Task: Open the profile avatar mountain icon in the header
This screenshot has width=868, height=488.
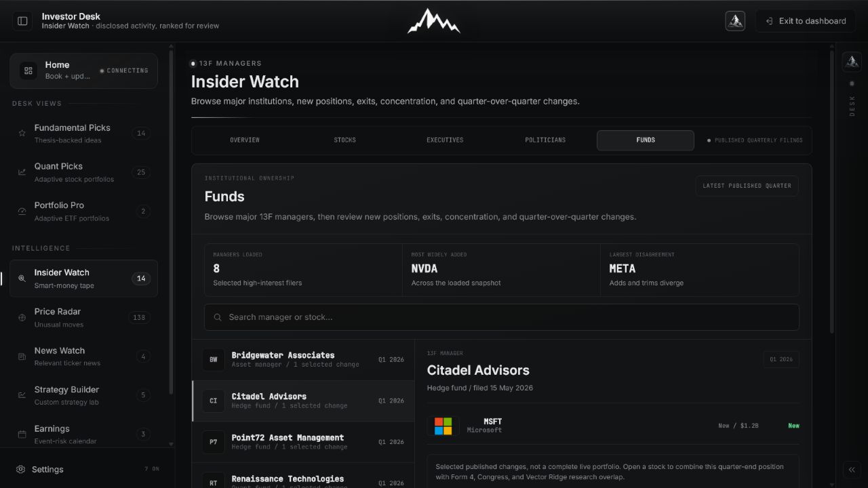Action: tap(735, 21)
